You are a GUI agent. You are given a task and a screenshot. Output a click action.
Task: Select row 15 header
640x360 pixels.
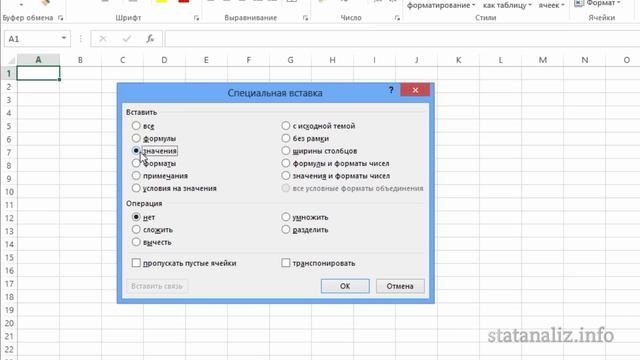tap(9, 258)
